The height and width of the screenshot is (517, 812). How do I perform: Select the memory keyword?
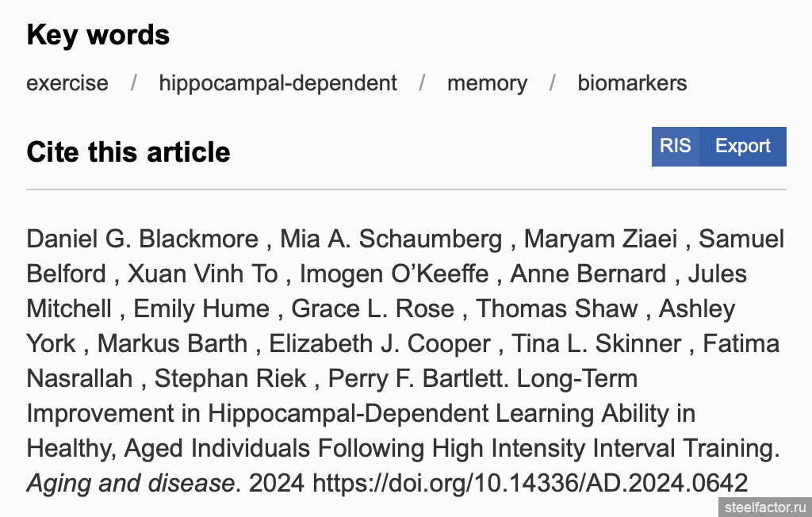(488, 83)
